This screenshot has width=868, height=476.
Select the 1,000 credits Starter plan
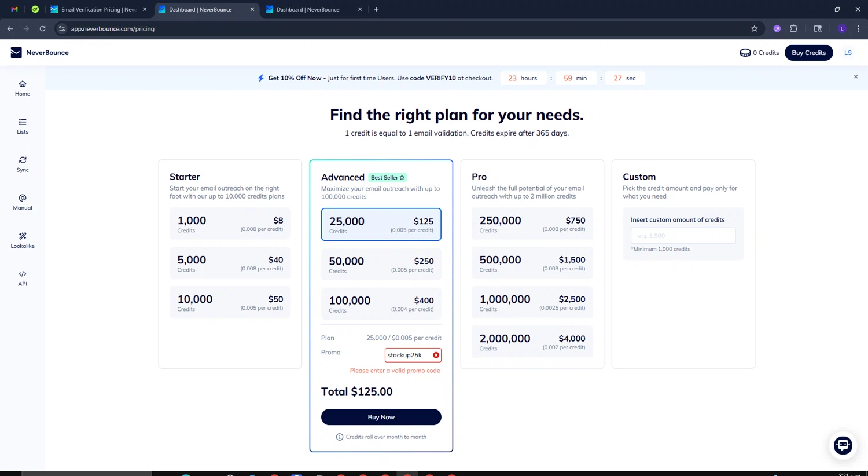coord(230,224)
